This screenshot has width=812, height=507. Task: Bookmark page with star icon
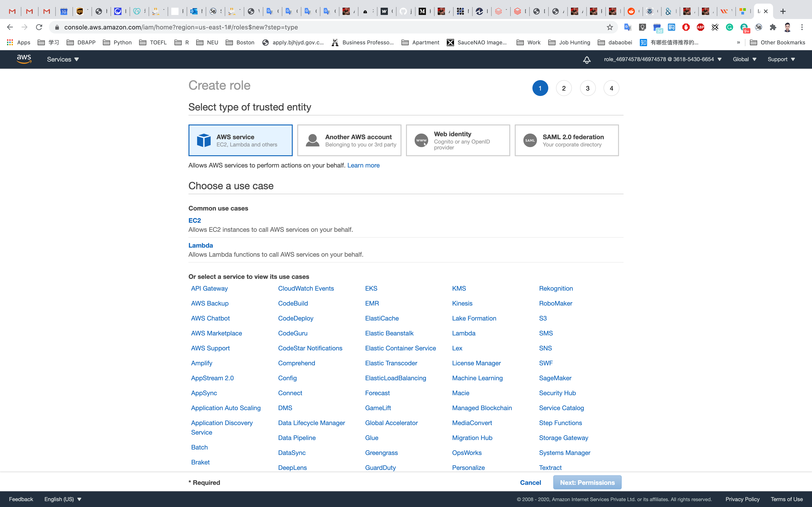click(x=610, y=27)
